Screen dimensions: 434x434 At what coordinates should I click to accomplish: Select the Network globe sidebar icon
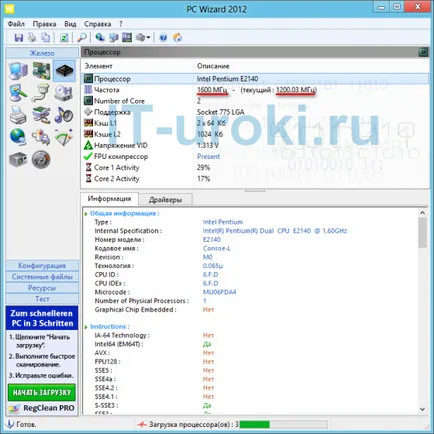pos(18,137)
